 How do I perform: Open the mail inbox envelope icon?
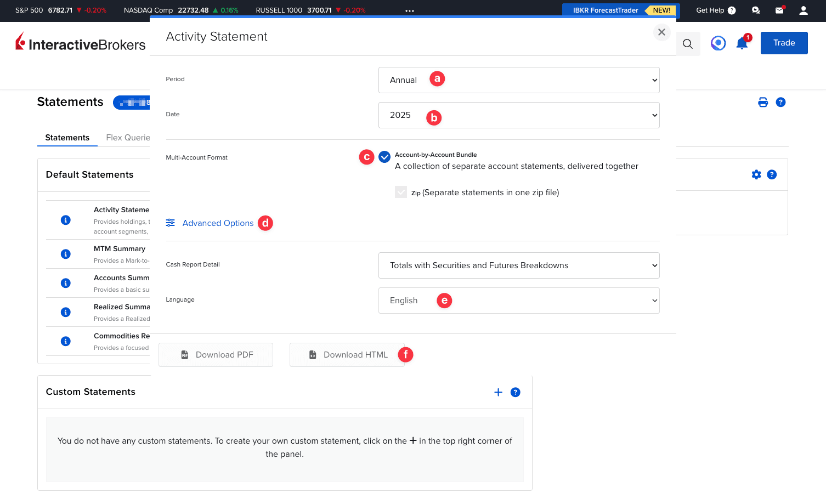779,10
